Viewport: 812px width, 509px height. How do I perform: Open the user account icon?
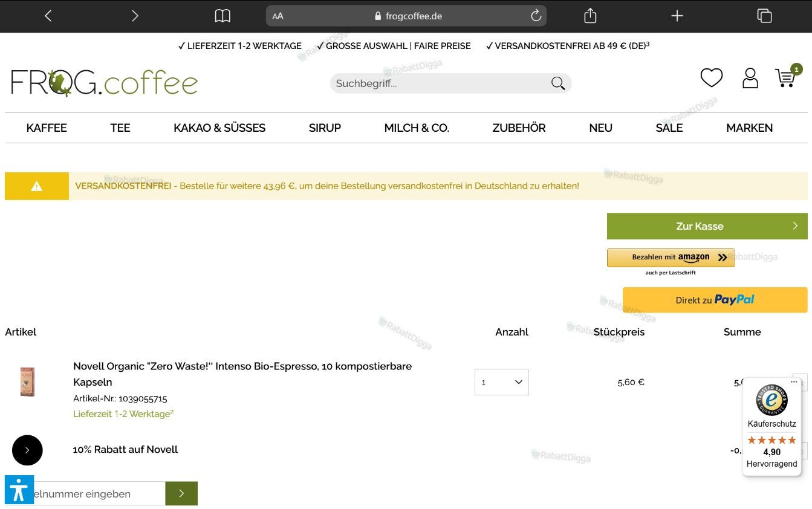(x=750, y=78)
